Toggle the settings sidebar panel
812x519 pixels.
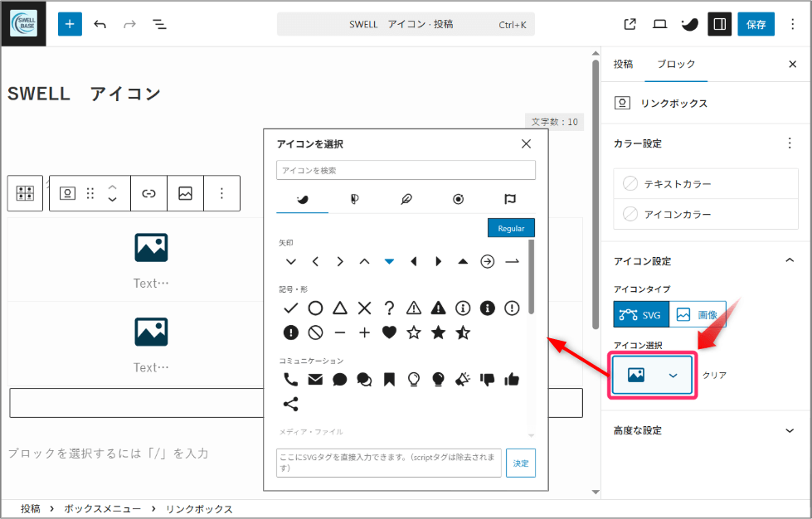(x=719, y=24)
